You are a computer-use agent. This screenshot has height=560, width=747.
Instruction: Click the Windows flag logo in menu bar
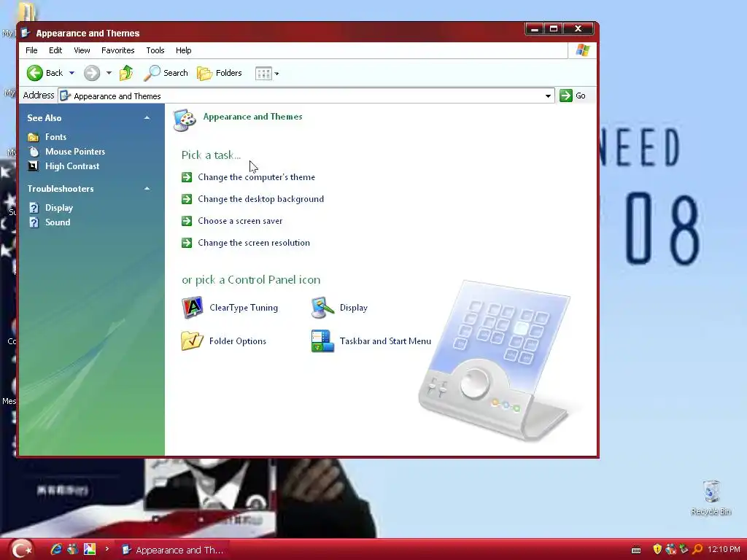[583, 50]
